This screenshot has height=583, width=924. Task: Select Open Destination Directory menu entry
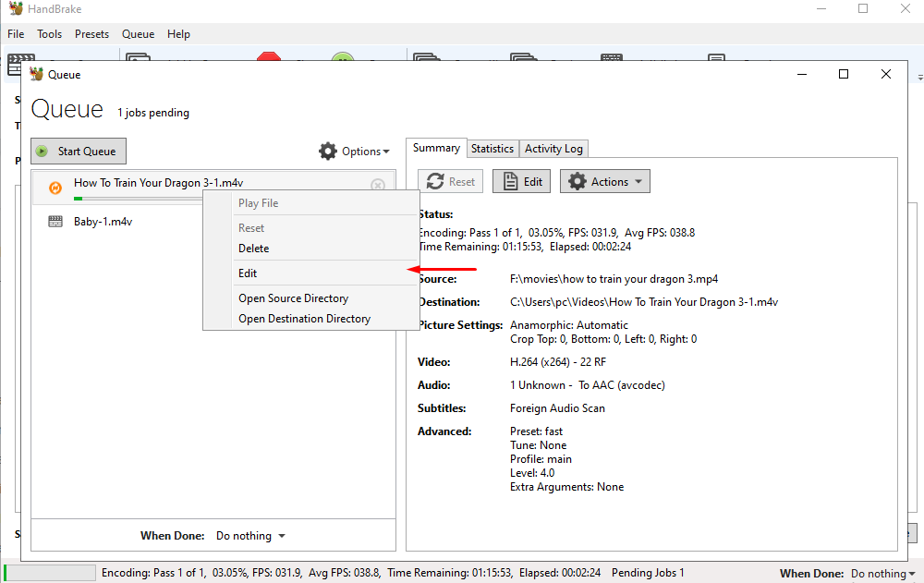tap(304, 319)
